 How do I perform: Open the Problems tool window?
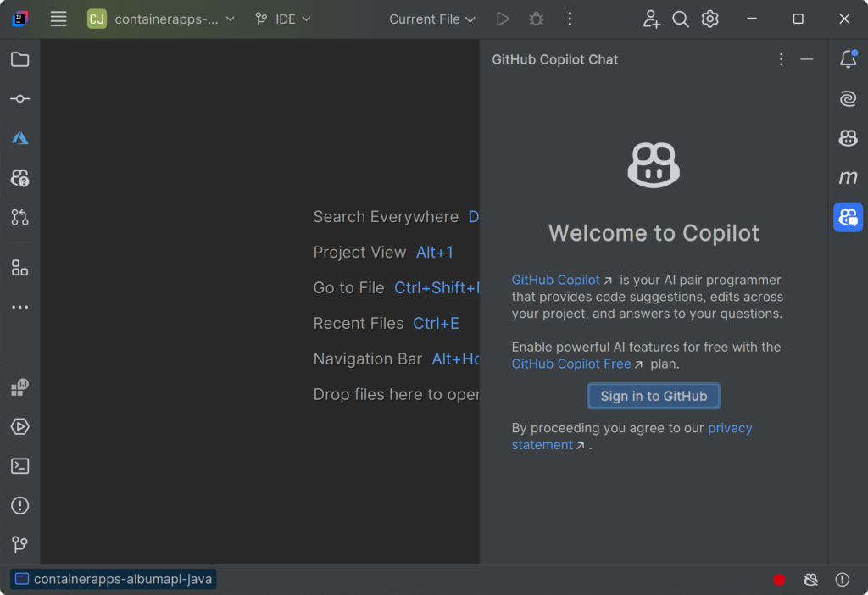point(20,505)
